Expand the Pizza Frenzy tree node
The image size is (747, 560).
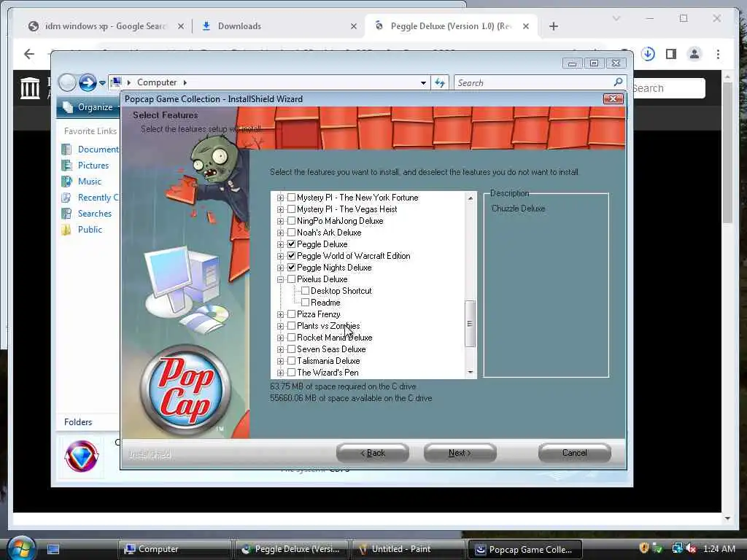tap(280, 314)
